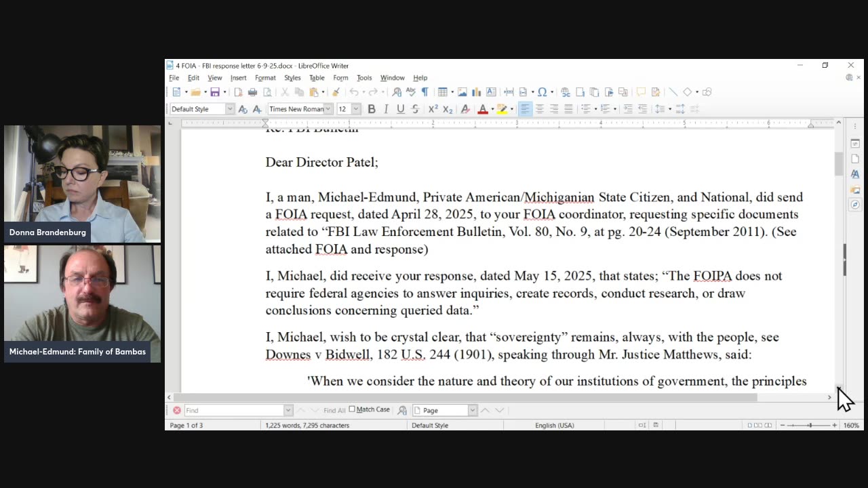This screenshot has height=488, width=868.
Task: Insert an image into the document
Action: (x=462, y=92)
